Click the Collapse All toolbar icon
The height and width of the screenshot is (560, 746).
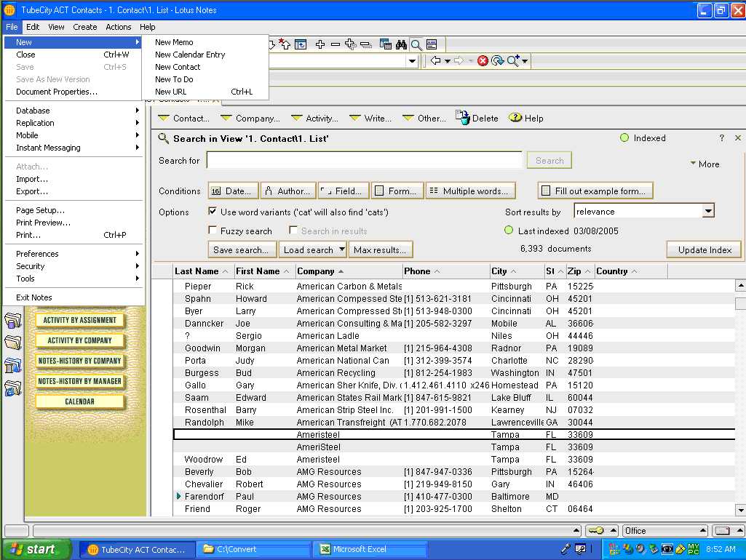(366, 44)
